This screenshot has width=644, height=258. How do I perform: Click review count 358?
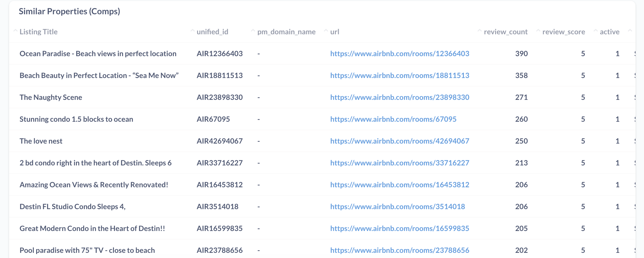click(x=521, y=76)
